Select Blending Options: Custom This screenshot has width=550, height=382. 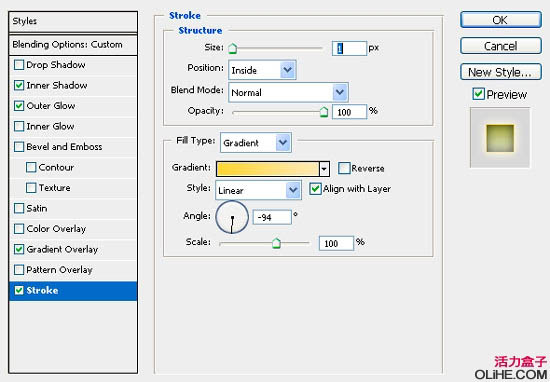73,45
